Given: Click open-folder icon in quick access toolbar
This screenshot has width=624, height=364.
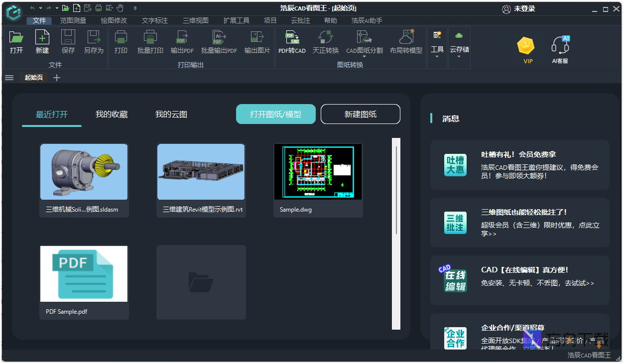Looking at the screenshot, I should [x=65, y=8].
